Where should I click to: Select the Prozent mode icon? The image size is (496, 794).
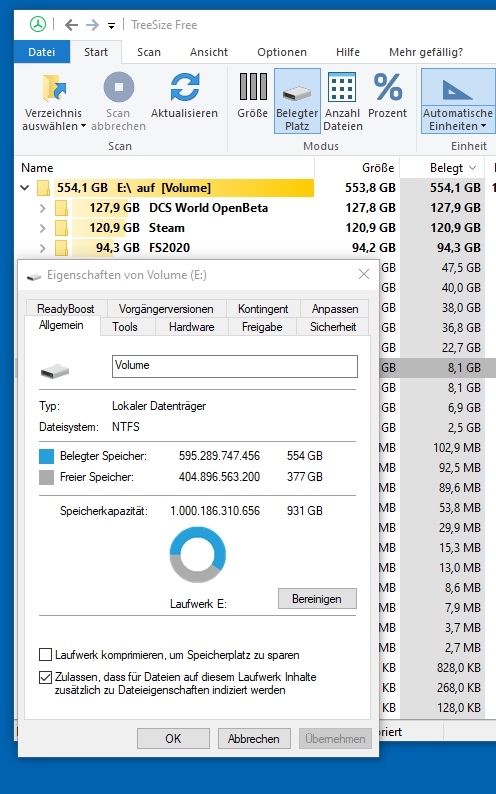(388, 87)
